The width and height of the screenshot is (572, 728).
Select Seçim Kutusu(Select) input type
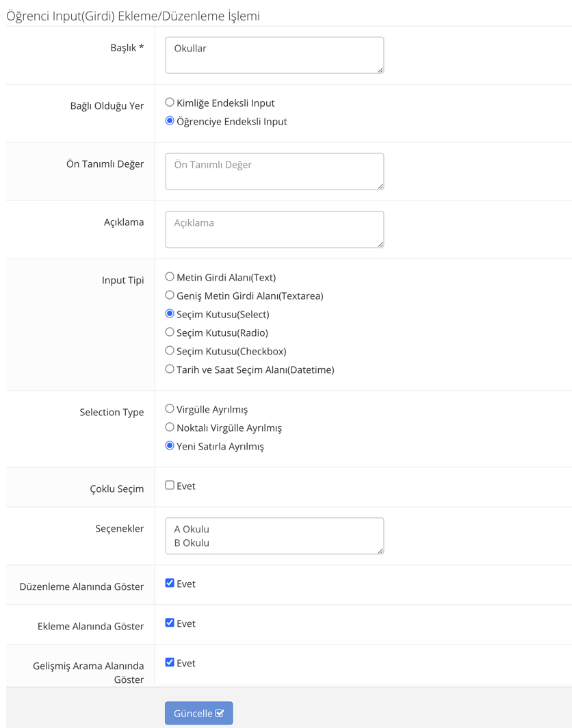click(170, 314)
